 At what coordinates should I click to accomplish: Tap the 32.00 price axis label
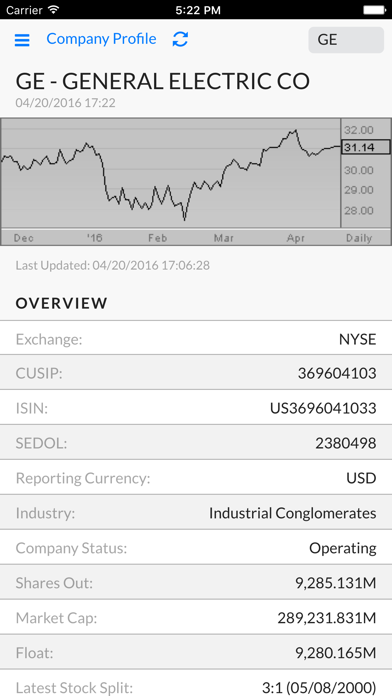tap(359, 130)
